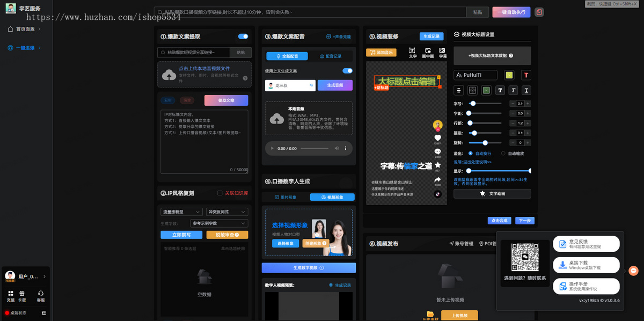This screenshot has height=321, width=644.
Task: Switch to the 全新配音 tab
Action: click(x=287, y=56)
